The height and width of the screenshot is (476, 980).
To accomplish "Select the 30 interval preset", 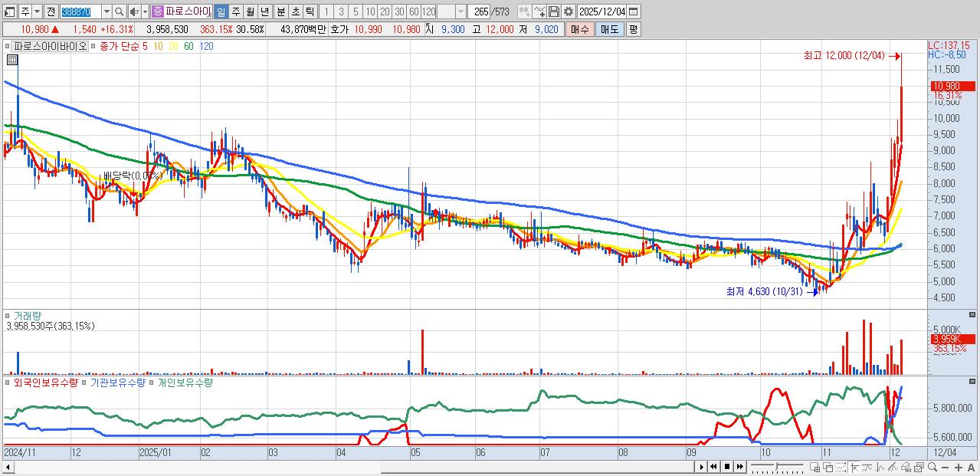I will pos(399,12).
